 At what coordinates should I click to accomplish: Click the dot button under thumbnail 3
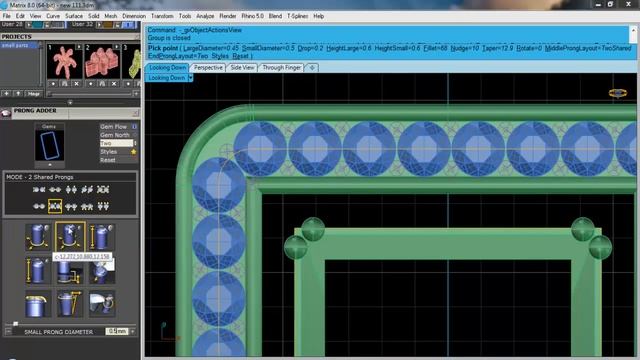coord(128,84)
